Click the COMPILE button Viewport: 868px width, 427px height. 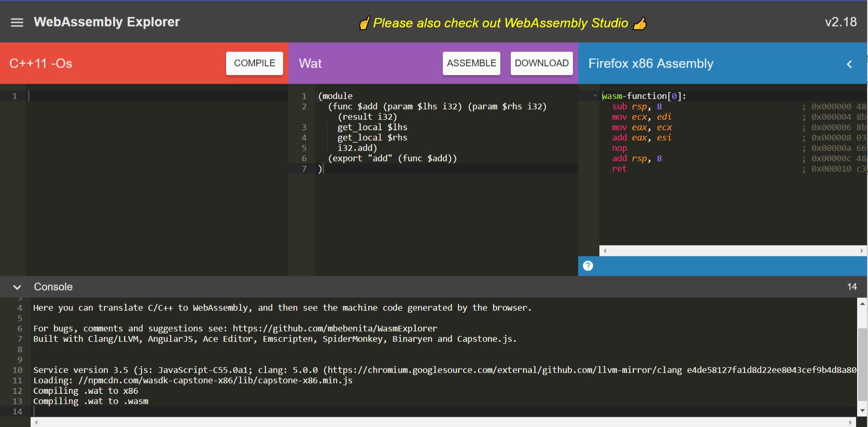pos(255,63)
